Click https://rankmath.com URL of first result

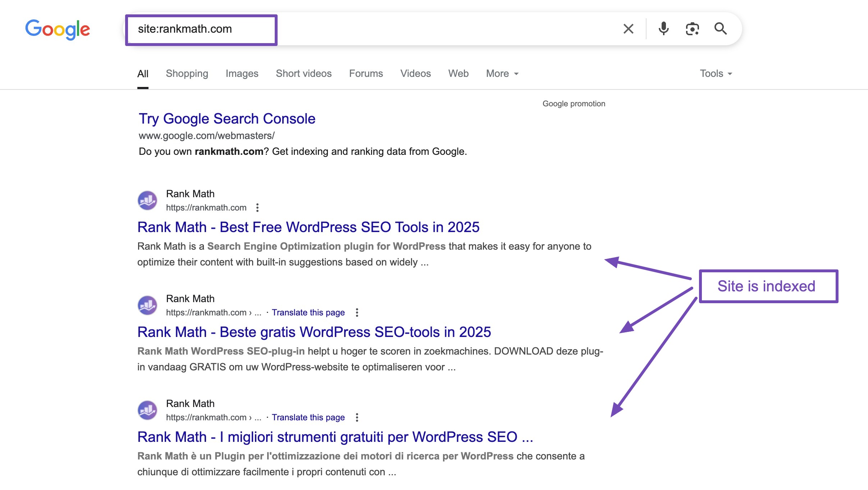206,208
